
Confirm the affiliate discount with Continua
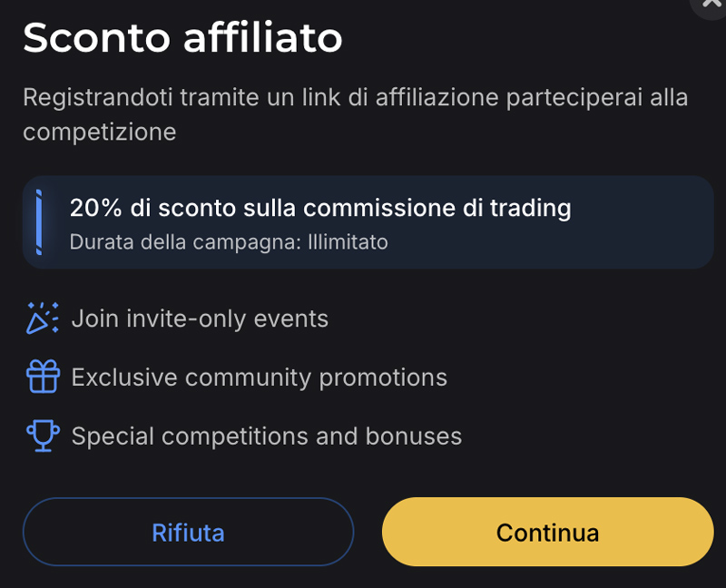tap(547, 533)
